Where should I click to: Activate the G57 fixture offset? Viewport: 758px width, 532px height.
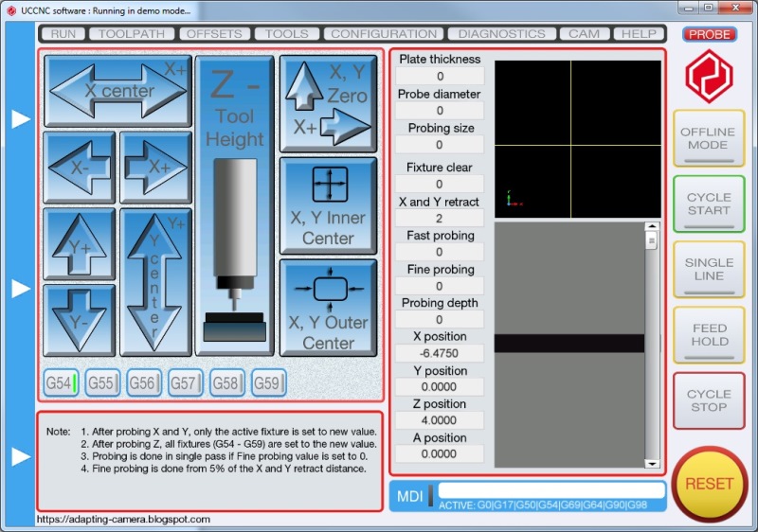[186, 382]
